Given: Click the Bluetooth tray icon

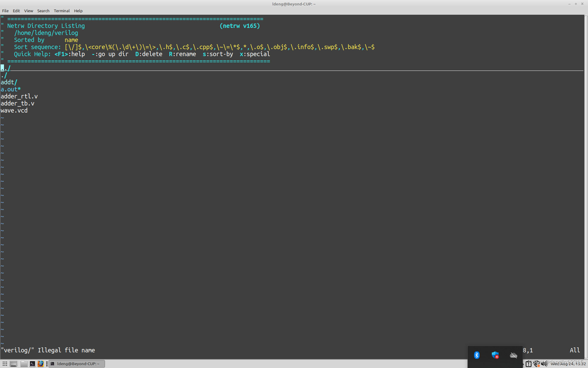Looking at the screenshot, I should click(x=477, y=355).
